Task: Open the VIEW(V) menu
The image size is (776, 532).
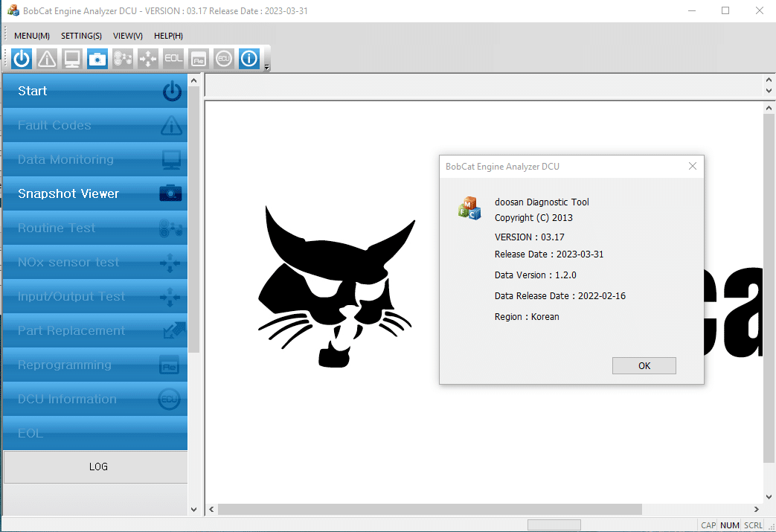Action: point(128,36)
